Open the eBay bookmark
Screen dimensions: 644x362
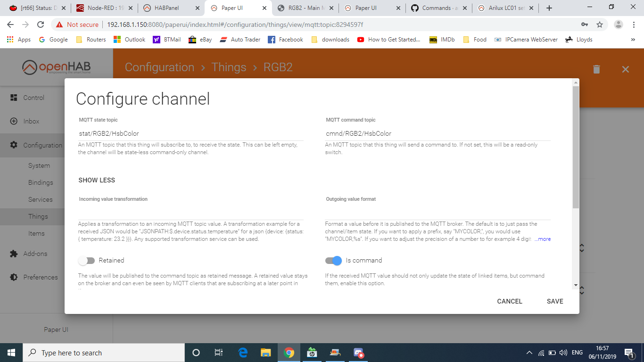click(x=200, y=40)
